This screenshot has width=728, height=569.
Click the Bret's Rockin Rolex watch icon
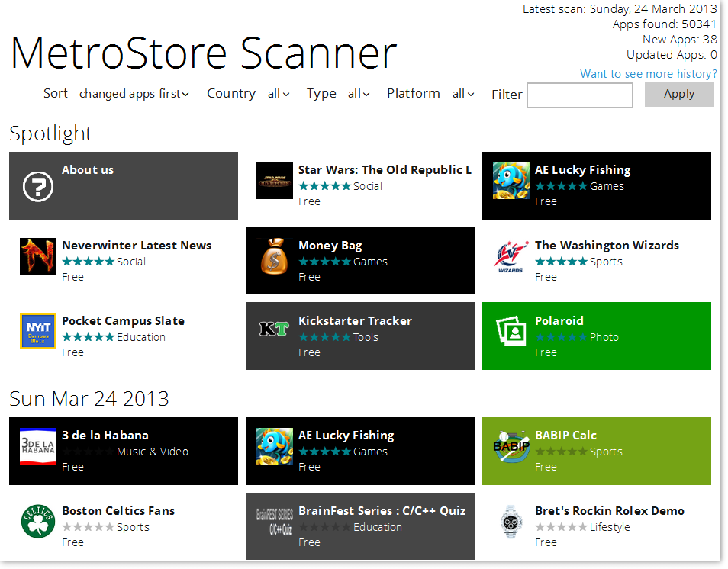511,522
